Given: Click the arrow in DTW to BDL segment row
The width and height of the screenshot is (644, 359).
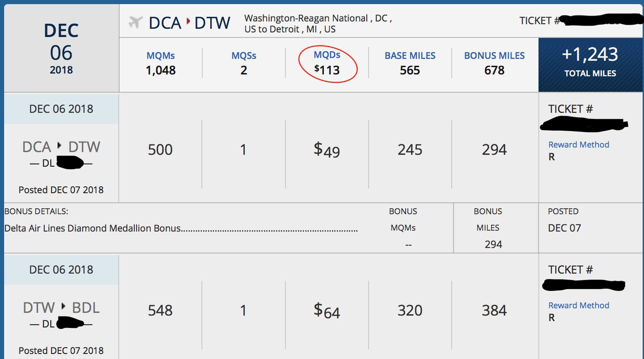Looking at the screenshot, I should (x=63, y=306).
